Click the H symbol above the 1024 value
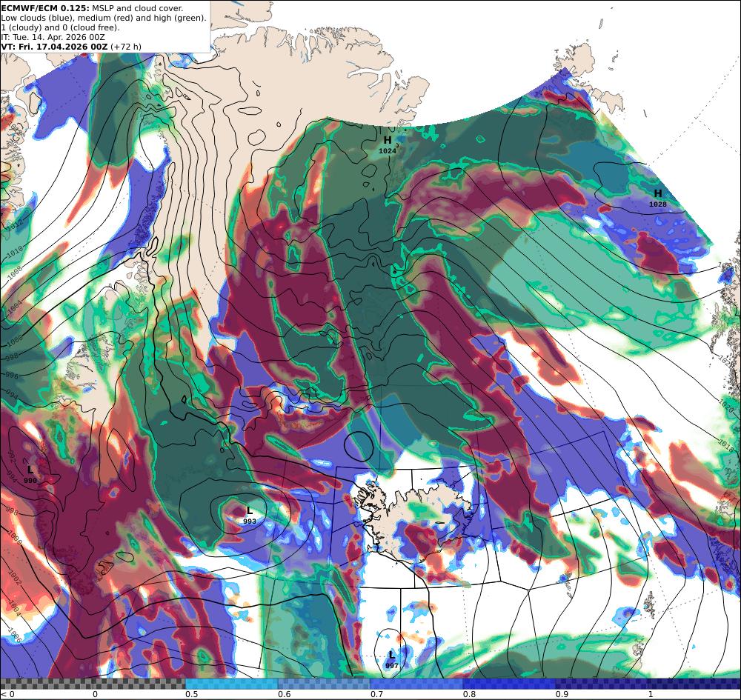 coord(388,140)
